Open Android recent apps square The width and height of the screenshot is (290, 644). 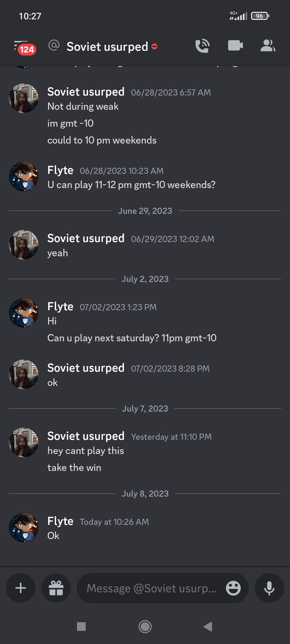(x=81, y=627)
